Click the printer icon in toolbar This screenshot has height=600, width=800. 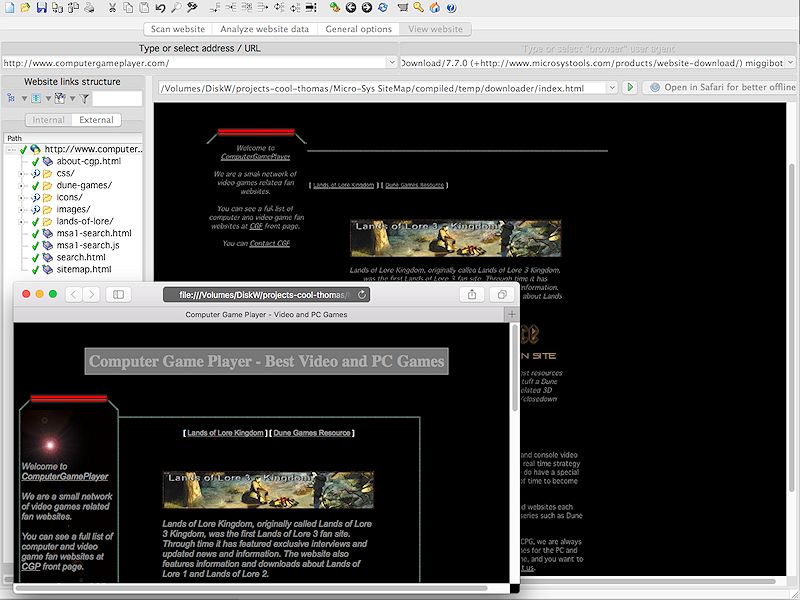point(89,8)
